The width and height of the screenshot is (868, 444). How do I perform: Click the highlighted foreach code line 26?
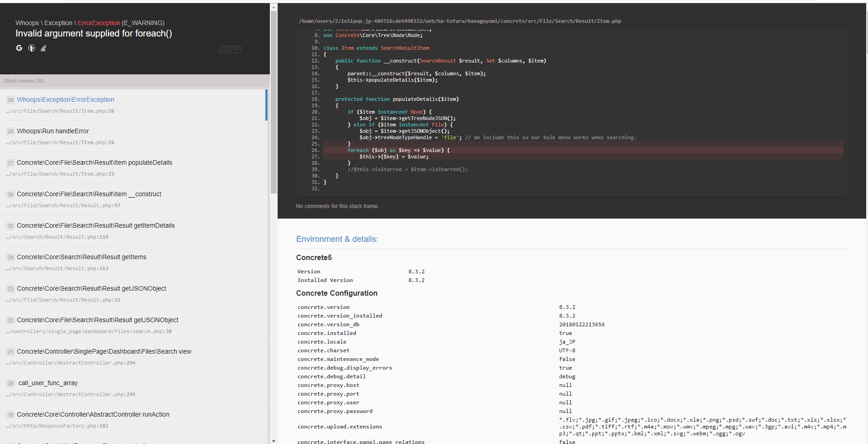583,150
